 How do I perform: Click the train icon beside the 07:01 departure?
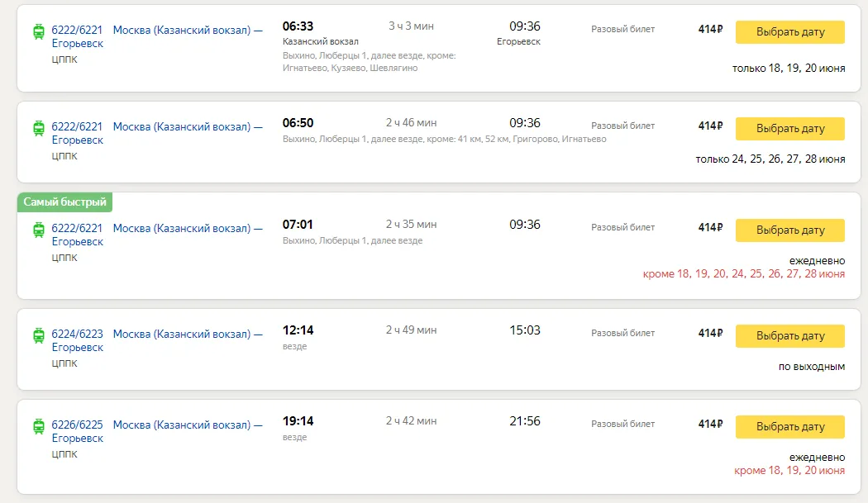pyautogui.click(x=39, y=229)
